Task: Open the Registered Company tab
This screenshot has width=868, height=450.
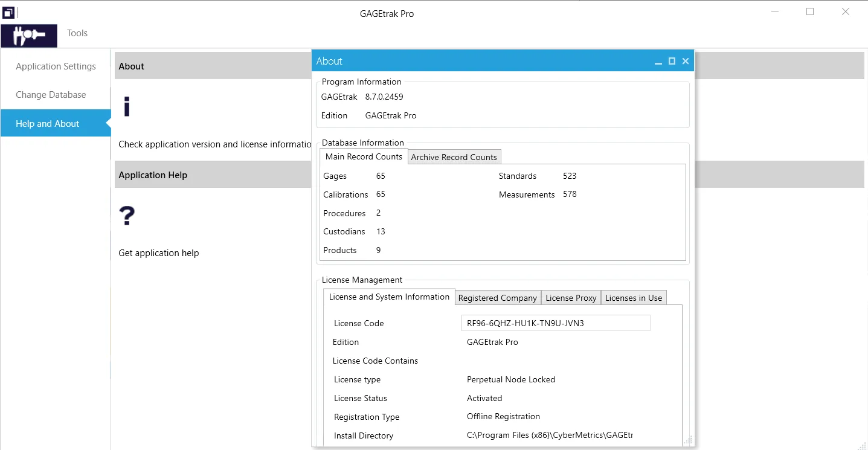Action: tap(498, 298)
